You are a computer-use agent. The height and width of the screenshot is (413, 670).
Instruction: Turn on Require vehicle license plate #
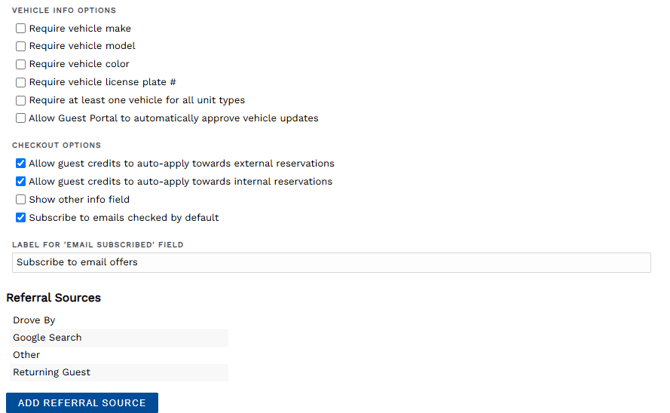[x=21, y=82]
